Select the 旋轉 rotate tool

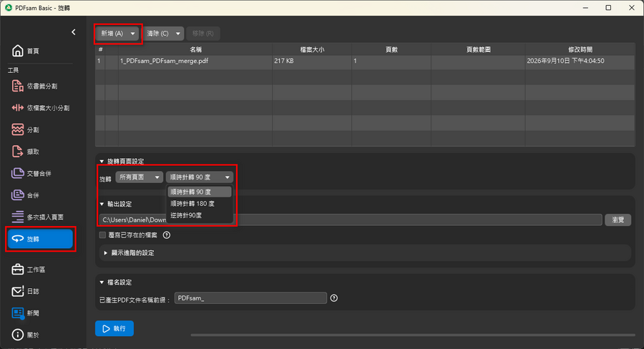tap(40, 239)
